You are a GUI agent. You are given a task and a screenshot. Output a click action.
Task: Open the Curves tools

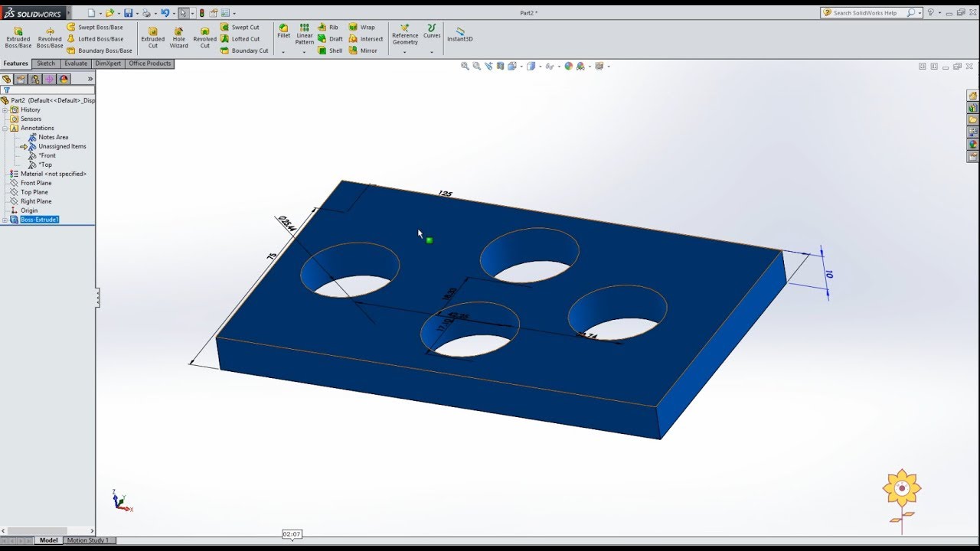coord(432,31)
